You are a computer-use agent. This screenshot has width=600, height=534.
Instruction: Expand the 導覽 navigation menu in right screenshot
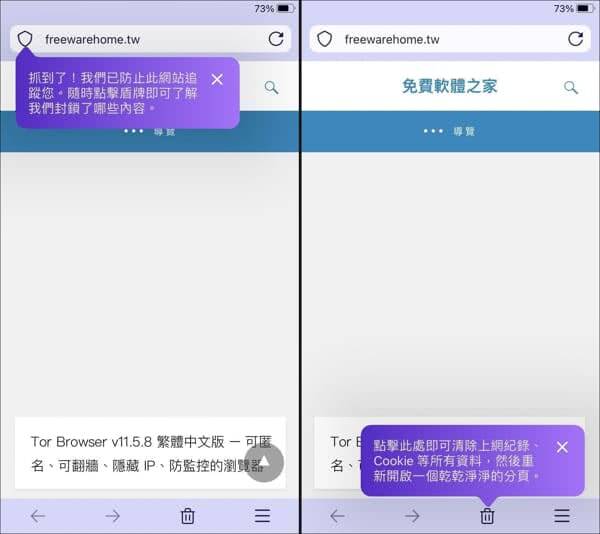[449, 132]
